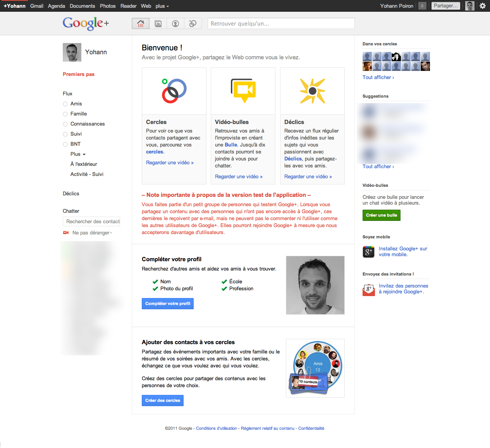Open Confidentialité footer link

tap(311, 429)
